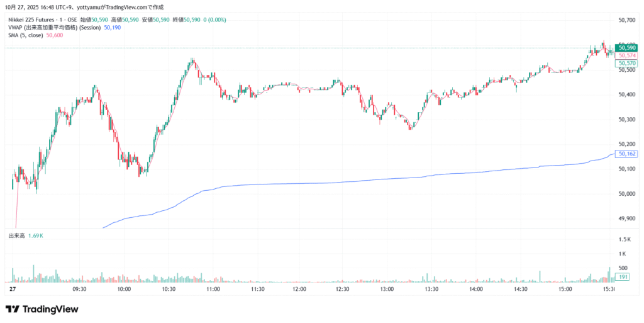Click the TradingView logo icon
The image size is (644, 323).
[x=13, y=309]
